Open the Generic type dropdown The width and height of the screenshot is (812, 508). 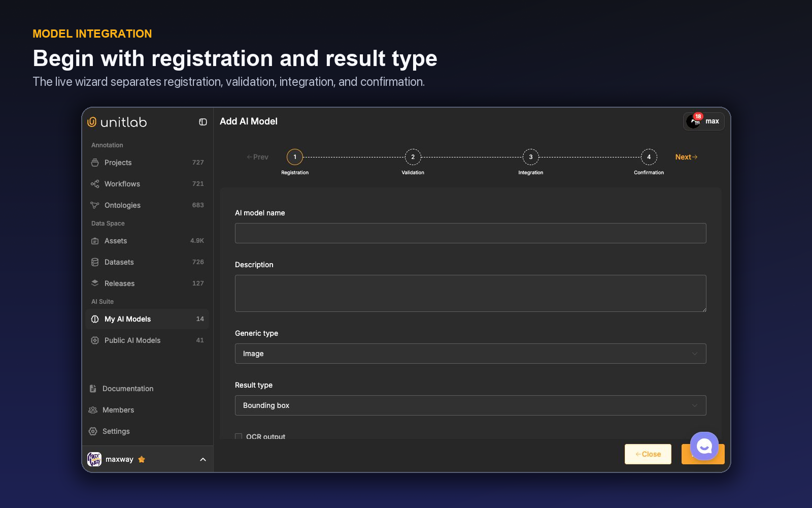470,354
